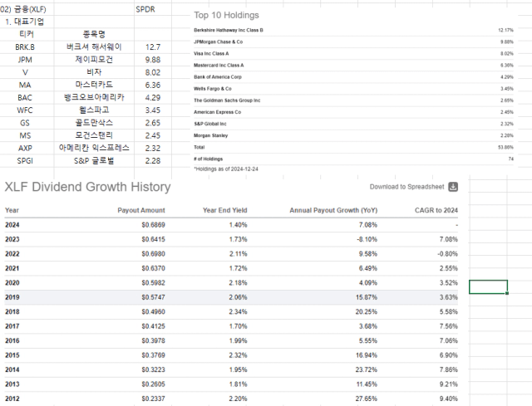This screenshot has height=406, width=532.
Task: Click the Payout Amount column header
Action: coord(141,210)
